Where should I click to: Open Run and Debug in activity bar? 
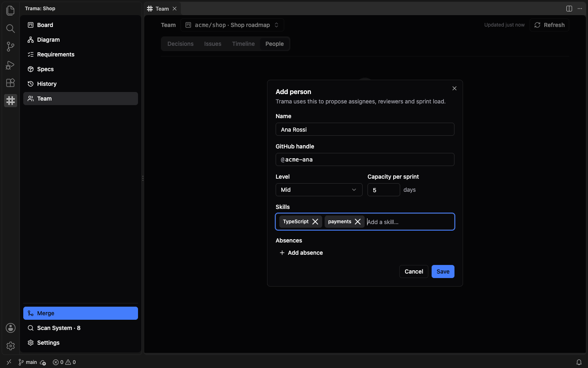coord(11,65)
